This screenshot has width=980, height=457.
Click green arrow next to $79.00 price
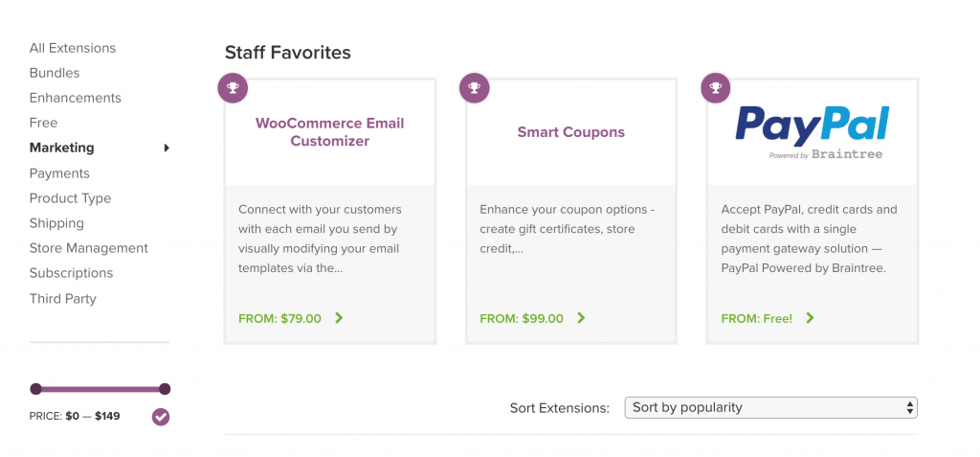coord(340,318)
